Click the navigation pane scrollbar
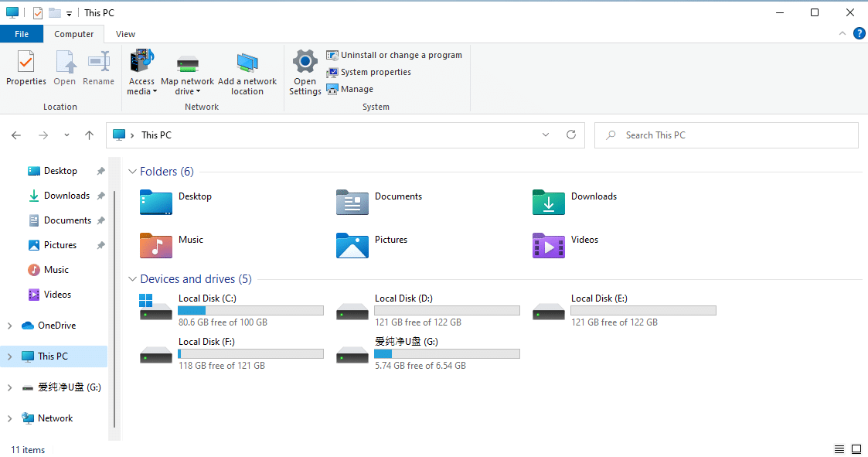Image resolution: width=868 pixels, height=457 pixels. [114, 309]
